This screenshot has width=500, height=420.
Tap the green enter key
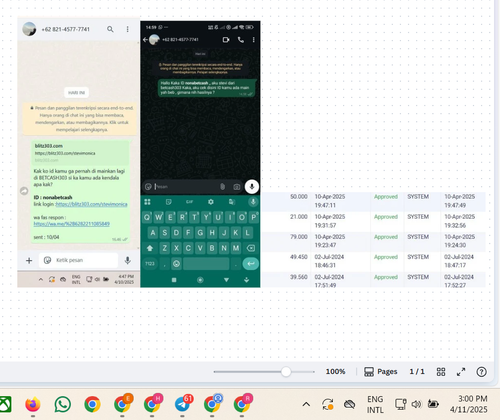tap(251, 264)
